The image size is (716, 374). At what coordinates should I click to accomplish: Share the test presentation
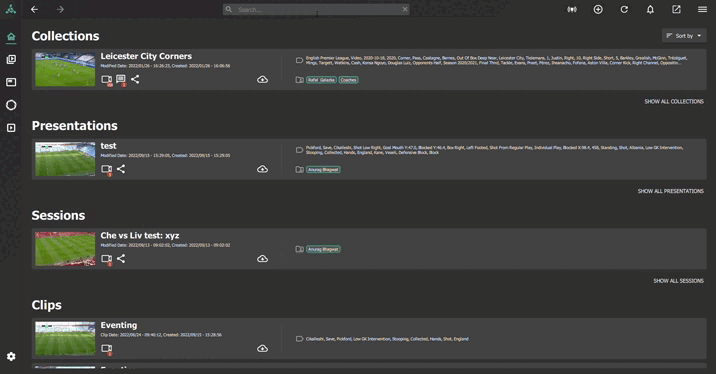coord(121,169)
